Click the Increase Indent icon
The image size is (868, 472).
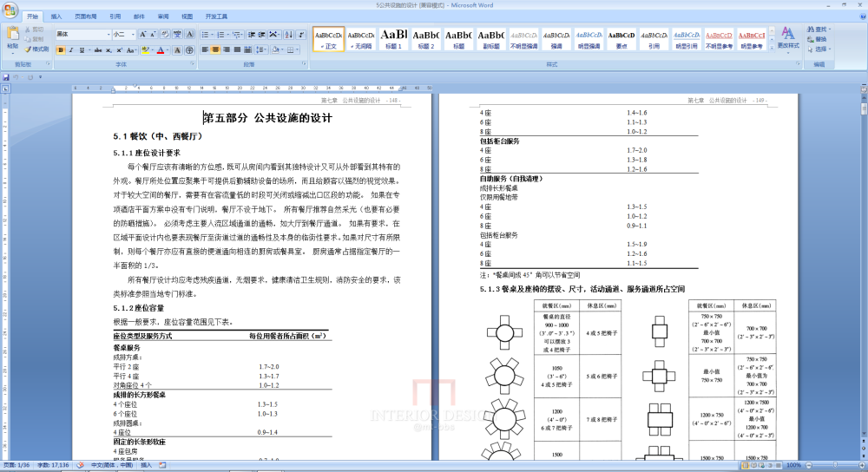[262, 35]
